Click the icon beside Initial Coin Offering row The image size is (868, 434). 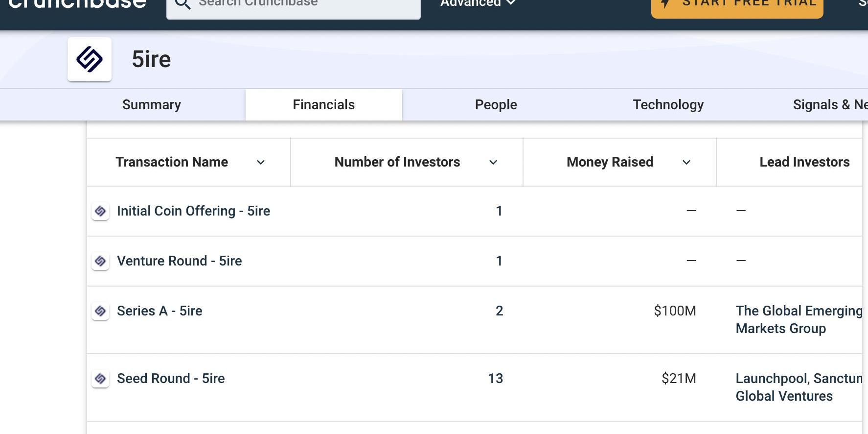tap(100, 211)
